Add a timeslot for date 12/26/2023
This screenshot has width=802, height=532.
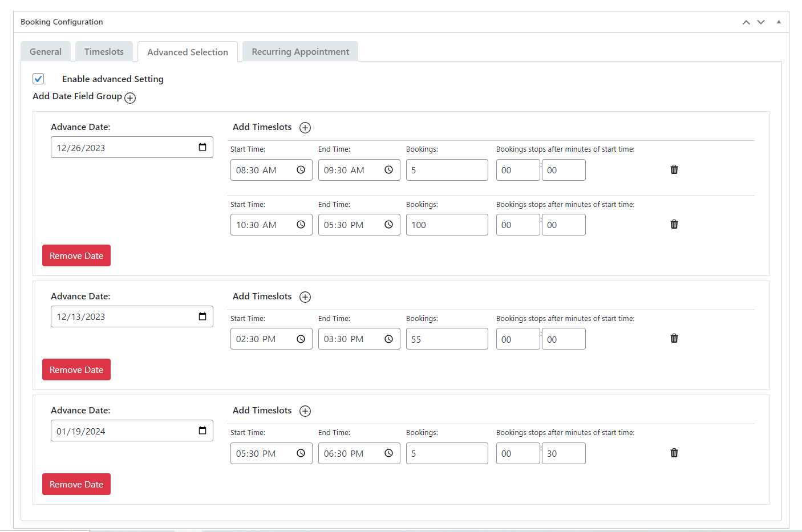coord(305,128)
